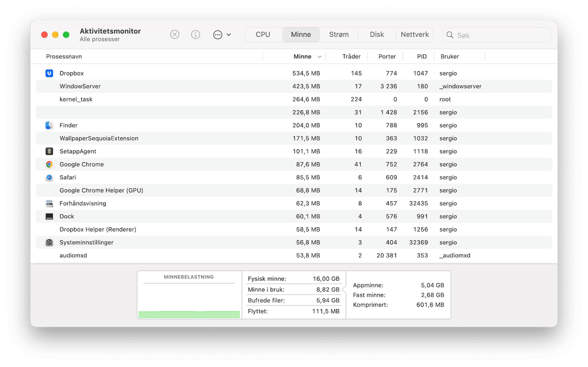Open process info via the i icon
Viewport: 588px width, 367px height.
coord(195,35)
